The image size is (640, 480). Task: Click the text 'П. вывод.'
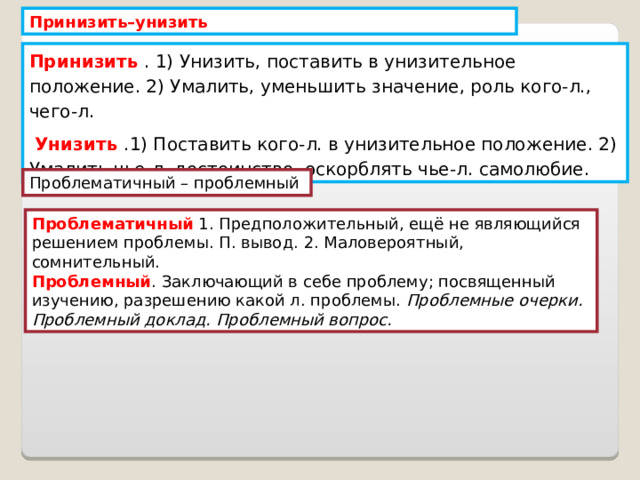tap(258, 243)
